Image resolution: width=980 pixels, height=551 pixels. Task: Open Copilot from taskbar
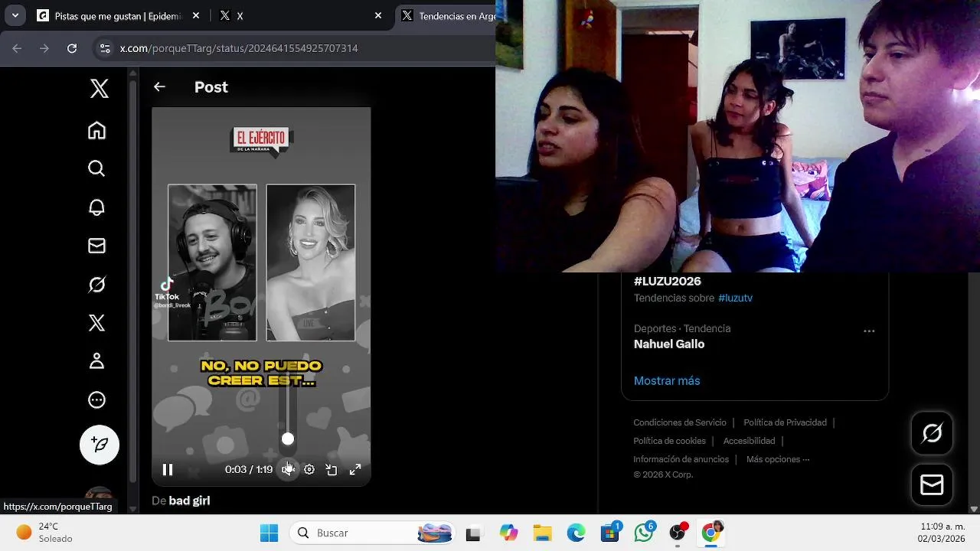click(508, 533)
